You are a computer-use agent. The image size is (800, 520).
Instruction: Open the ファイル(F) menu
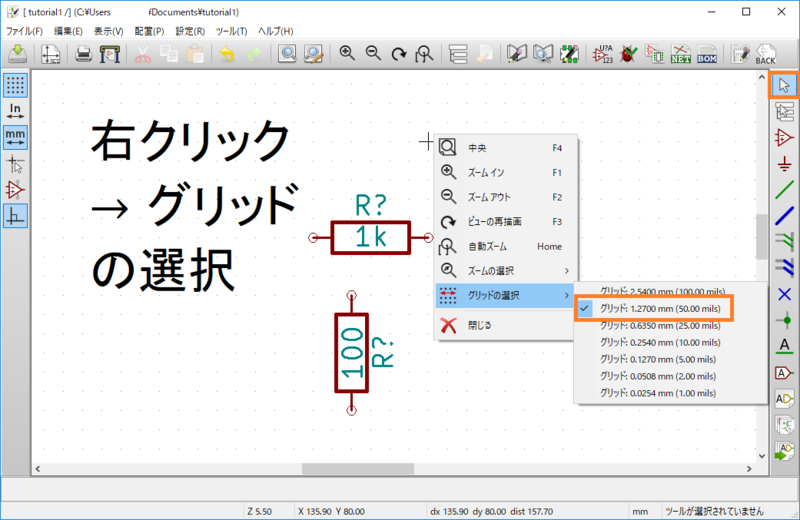click(x=24, y=31)
